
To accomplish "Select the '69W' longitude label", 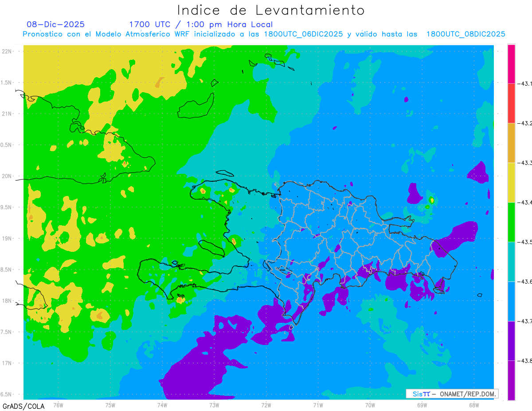I will 422,405.
